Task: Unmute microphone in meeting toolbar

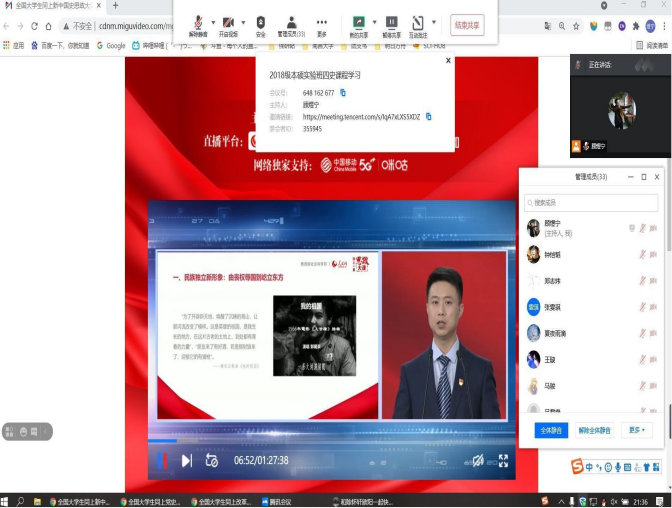Action: pos(198,24)
